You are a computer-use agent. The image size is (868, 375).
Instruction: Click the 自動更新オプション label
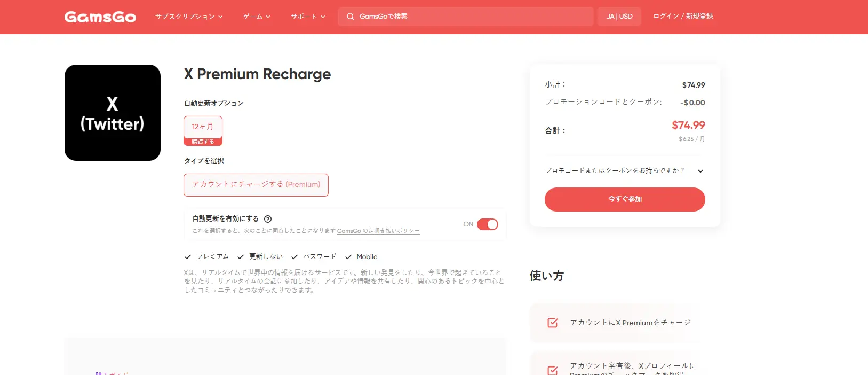click(x=214, y=103)
